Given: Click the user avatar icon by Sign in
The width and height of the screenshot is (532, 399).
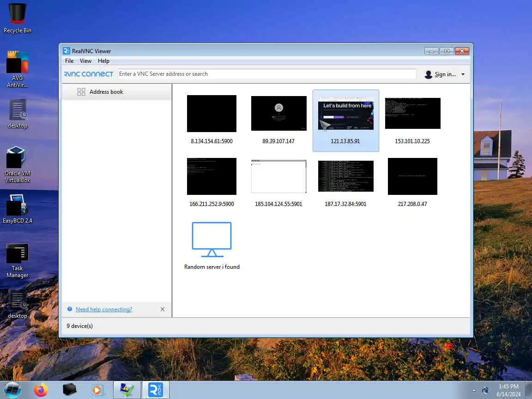Looking at the screenshot, I should pyautogui.click(x=428, y=74).
